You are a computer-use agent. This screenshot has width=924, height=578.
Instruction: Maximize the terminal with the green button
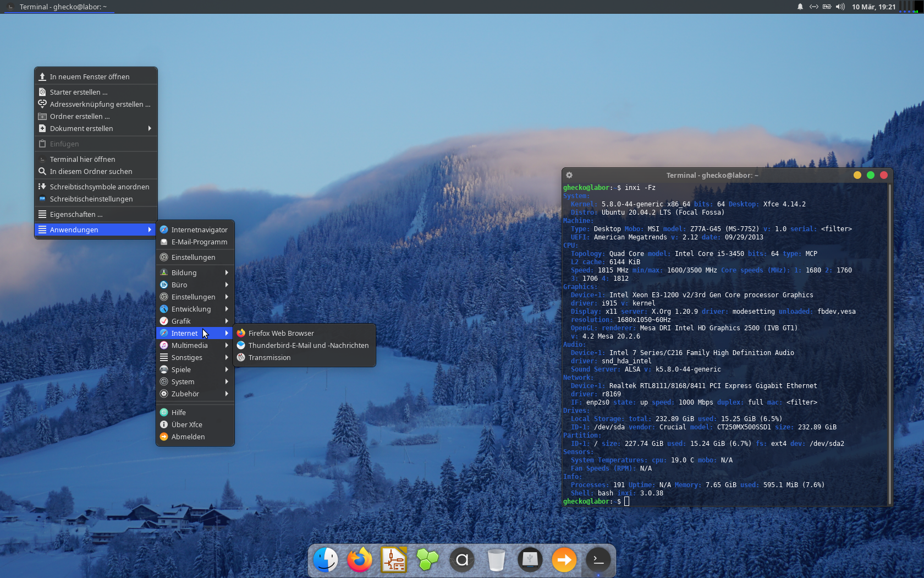870,175
